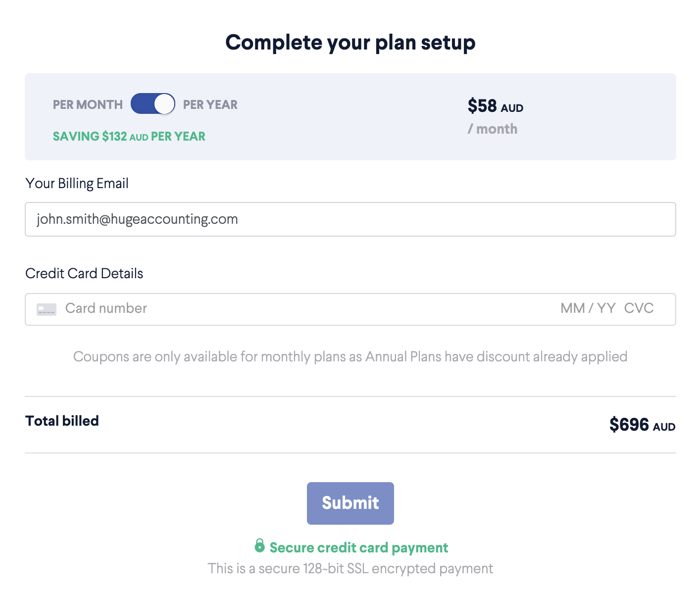Click the Credit Card Details label
This screenshot has height=595, width=700.
(84, 274)
